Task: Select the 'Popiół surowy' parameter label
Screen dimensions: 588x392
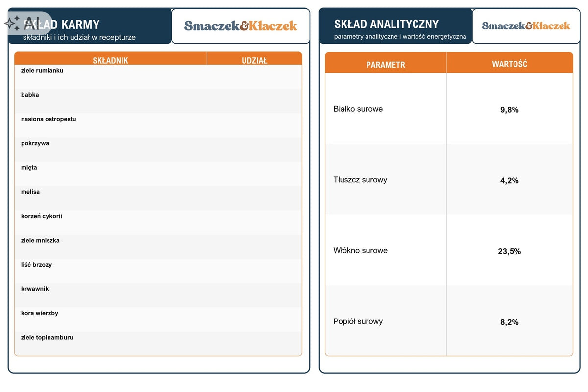Action: (x=358, y=321)
